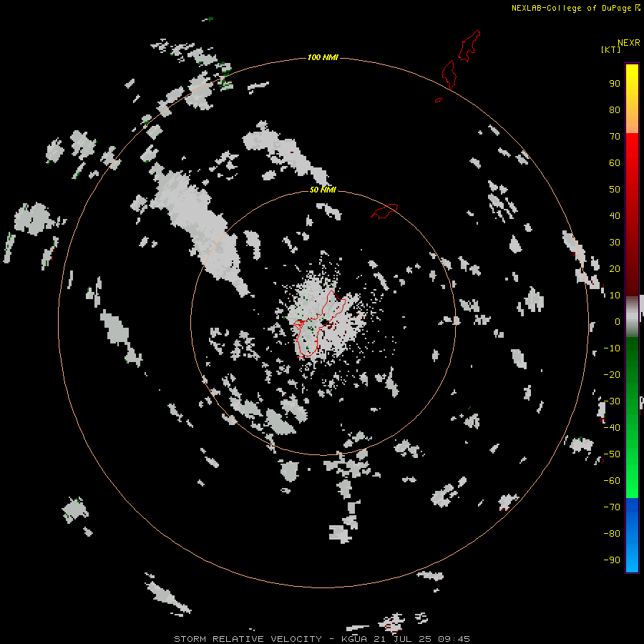
Task: Click the 60 value on the velocity scale
Action: [x=615, y=163]
